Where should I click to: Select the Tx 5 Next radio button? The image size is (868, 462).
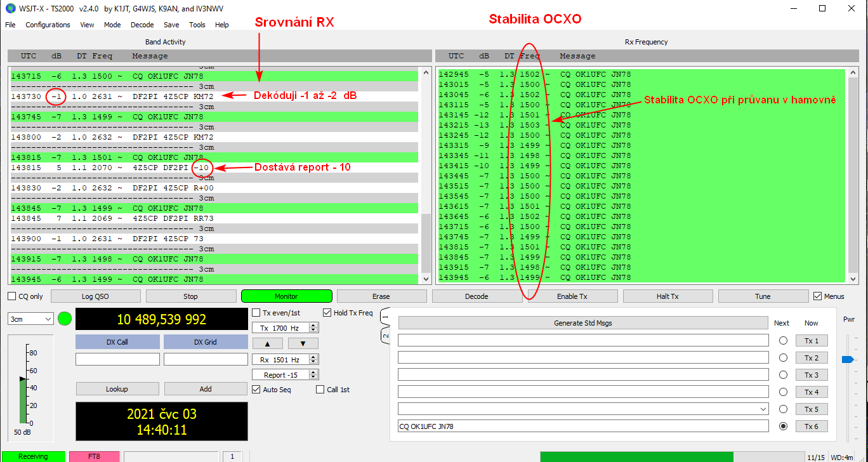[x=783, y=409]
